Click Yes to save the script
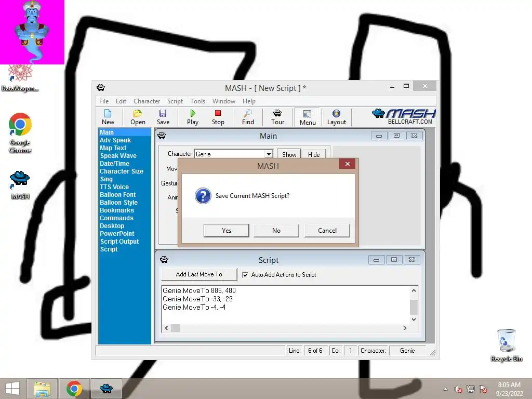Screen dimensions: 532x399 (227, 230)
